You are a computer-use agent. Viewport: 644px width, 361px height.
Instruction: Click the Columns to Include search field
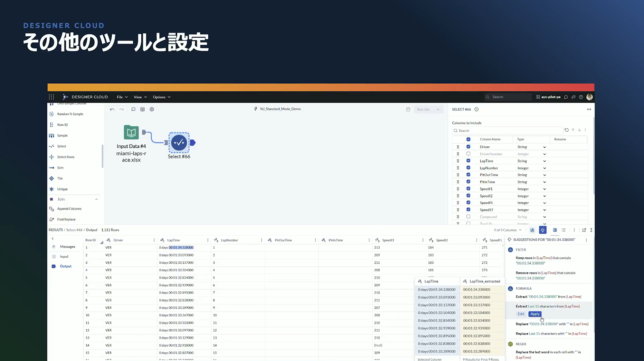(x=507, y=131)
